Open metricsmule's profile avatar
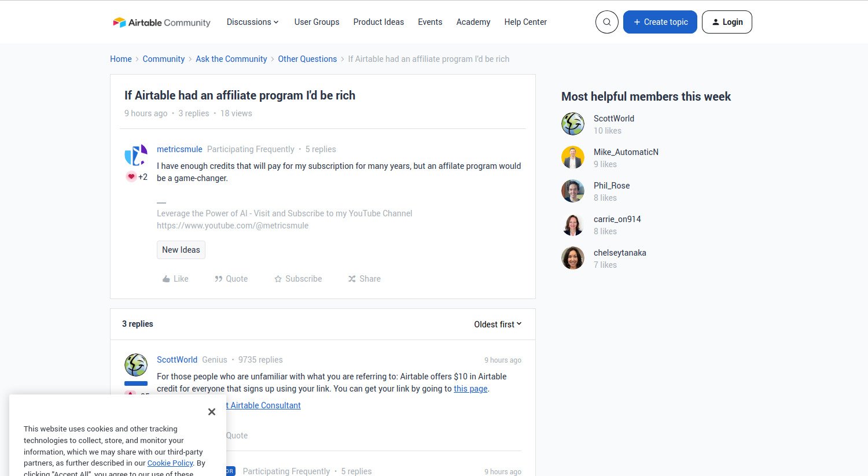 coord(135,154)
